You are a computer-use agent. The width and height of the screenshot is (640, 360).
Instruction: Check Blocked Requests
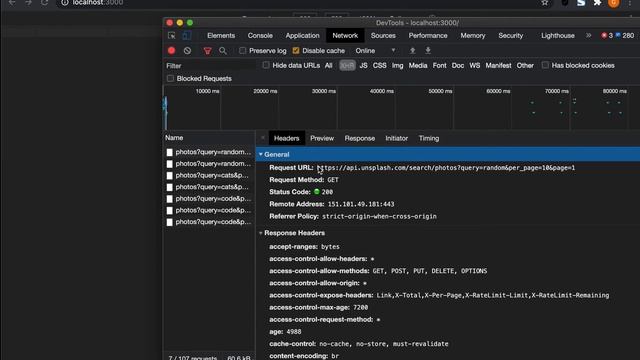pyautogui.click(x=170, y=78)
